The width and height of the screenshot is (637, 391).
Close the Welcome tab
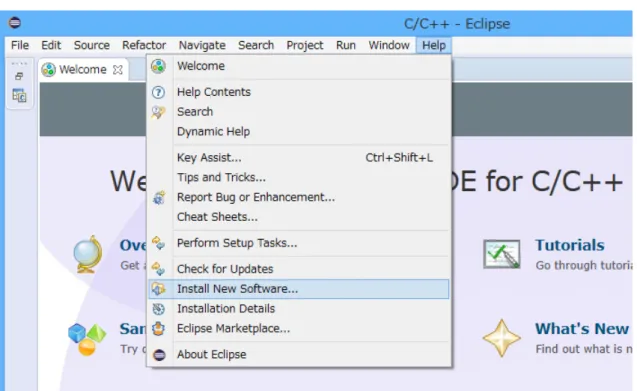pyautogui.click(x=118, y=70)
